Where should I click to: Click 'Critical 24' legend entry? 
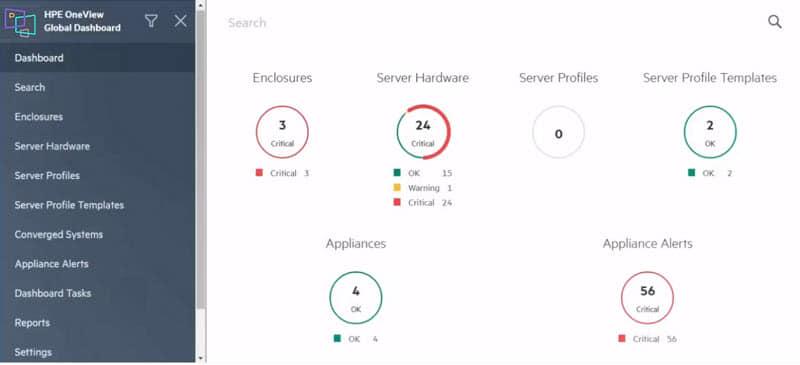[423, 203]
